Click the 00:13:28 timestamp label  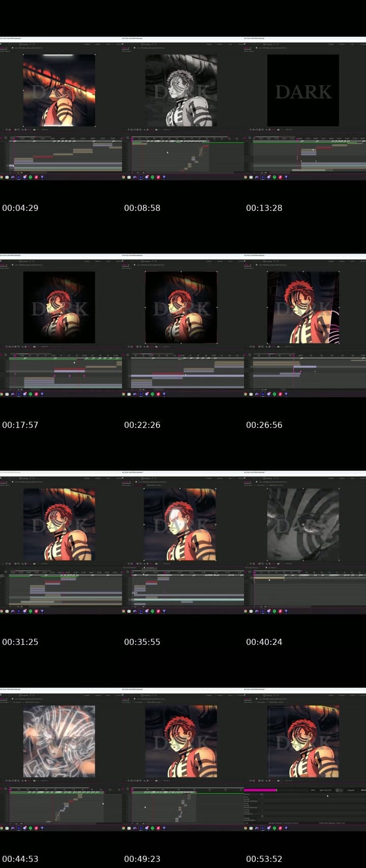coord(264,208)
